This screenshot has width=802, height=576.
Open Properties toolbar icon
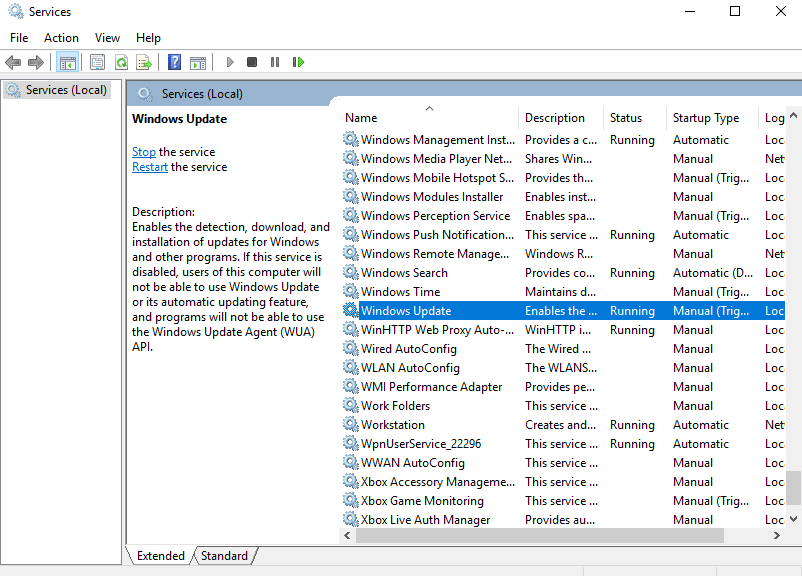coord(97,62)
